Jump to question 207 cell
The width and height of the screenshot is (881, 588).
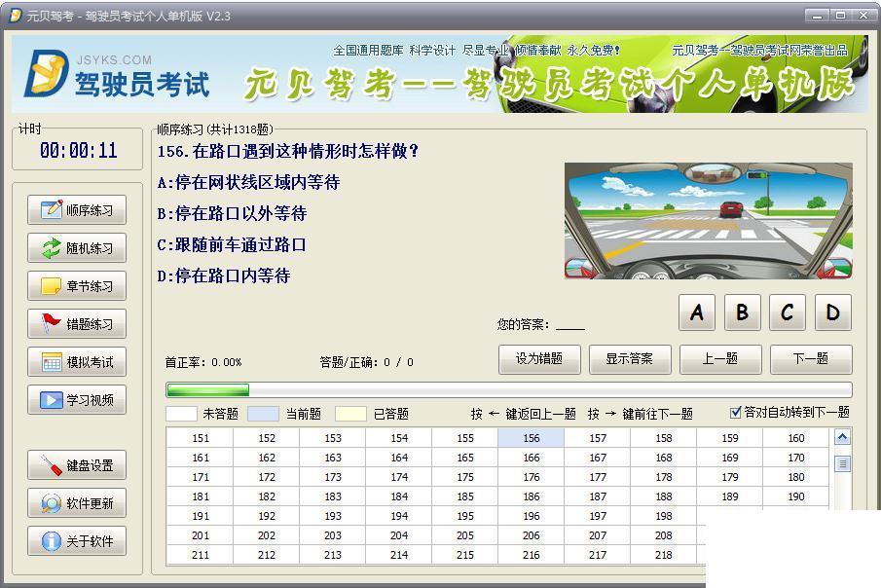pos(598,535)
